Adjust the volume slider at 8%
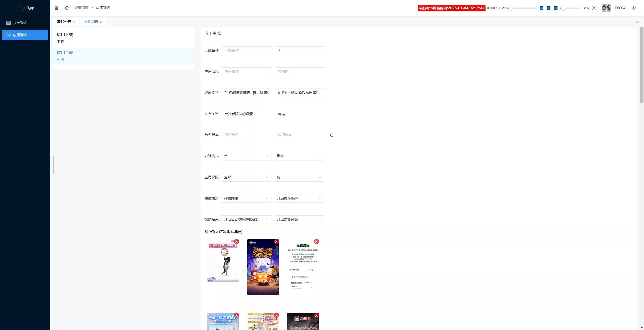The width and height of the screenshot is (644, 330). click(x=563, y=8)
